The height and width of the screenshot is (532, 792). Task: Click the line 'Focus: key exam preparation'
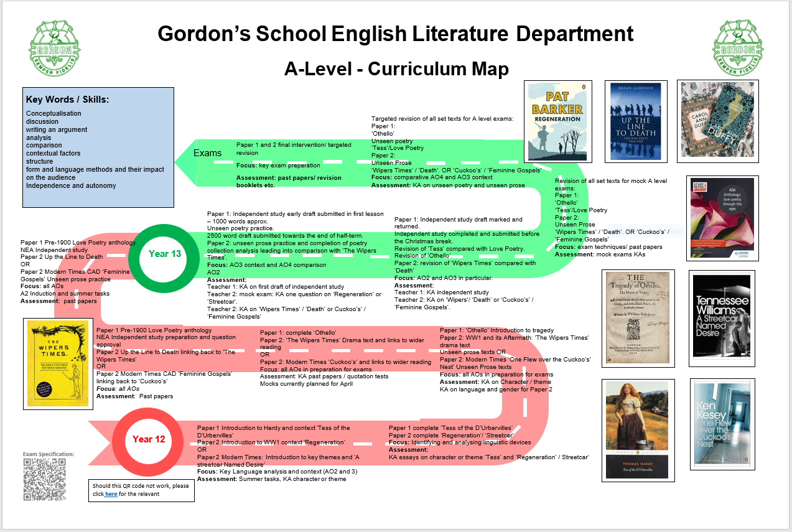(x=278, y=166)
